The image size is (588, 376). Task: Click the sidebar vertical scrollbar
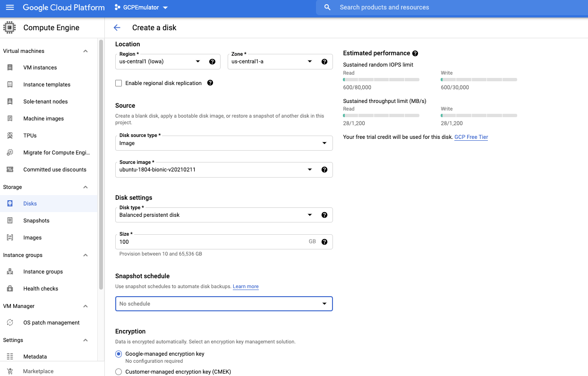101,165
